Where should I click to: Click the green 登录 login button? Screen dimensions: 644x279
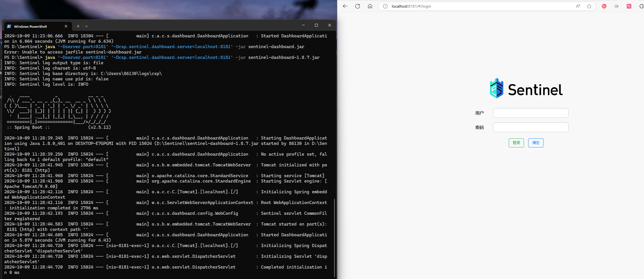tap(516, 143)
